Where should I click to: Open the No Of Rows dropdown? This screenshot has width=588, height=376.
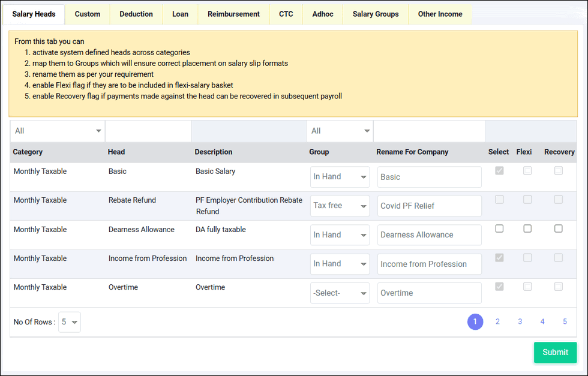[70, 322]
